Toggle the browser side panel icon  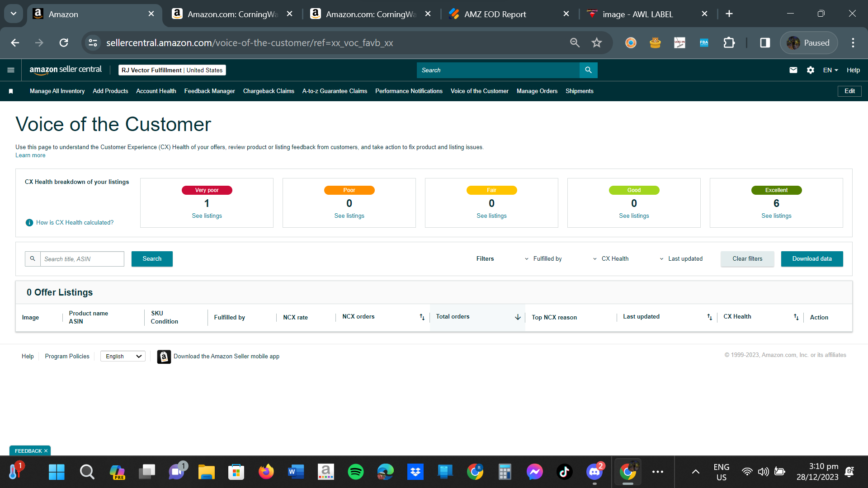tap(765, 43)
